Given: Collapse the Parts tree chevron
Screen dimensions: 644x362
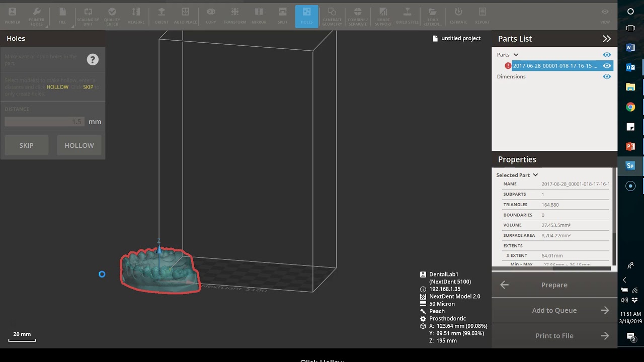Looking at the screenshot, I should (x=516, y=55).
